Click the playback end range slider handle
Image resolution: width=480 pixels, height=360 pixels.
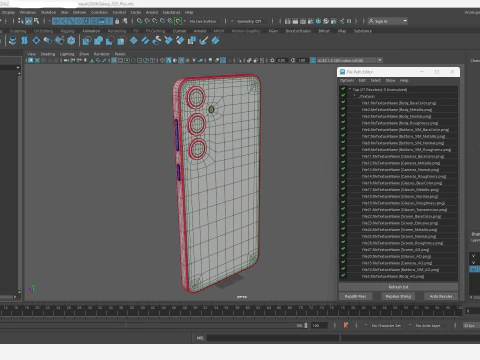click(306, 325)
